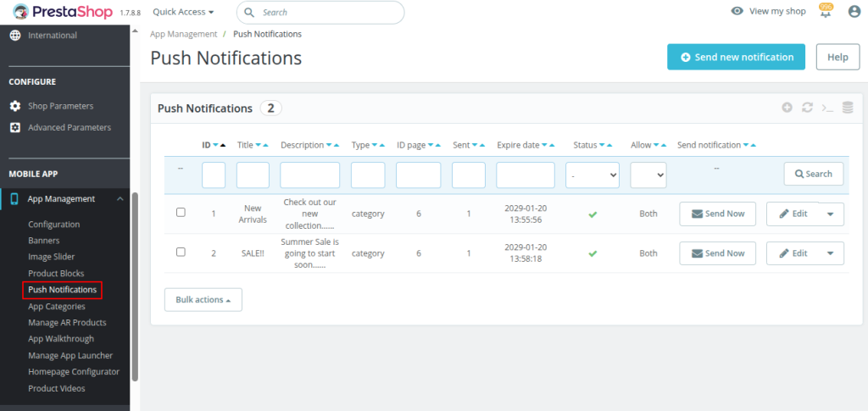Click the show SQL query icon

(x=827, y=108)
